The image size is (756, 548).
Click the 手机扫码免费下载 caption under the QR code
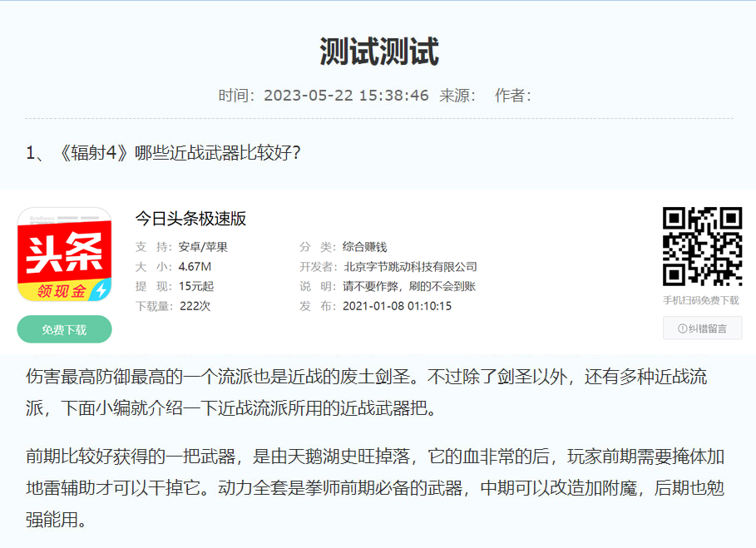[x=699, y=298]
